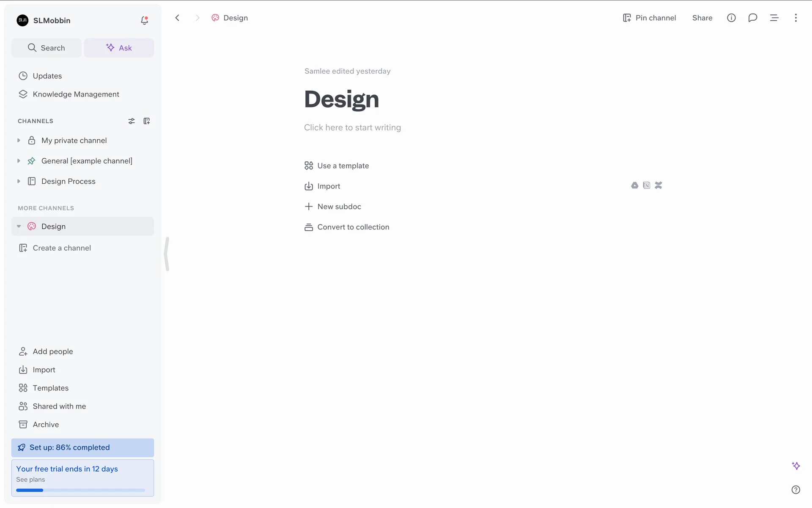Collapse the Design channel
This screenshot has width=812, height=508.
pos(19,226)
